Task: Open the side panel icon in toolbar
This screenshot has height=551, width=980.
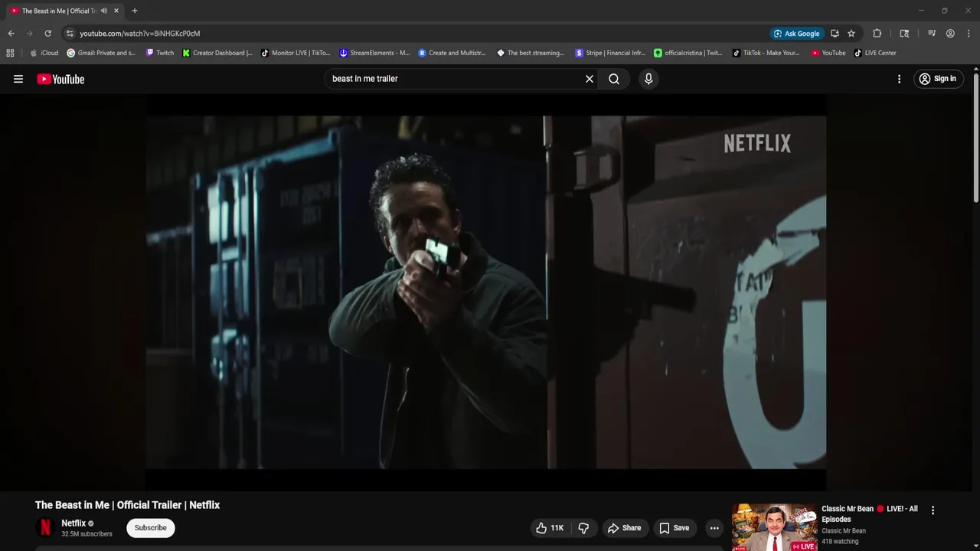Action: [x=904, y=34]
